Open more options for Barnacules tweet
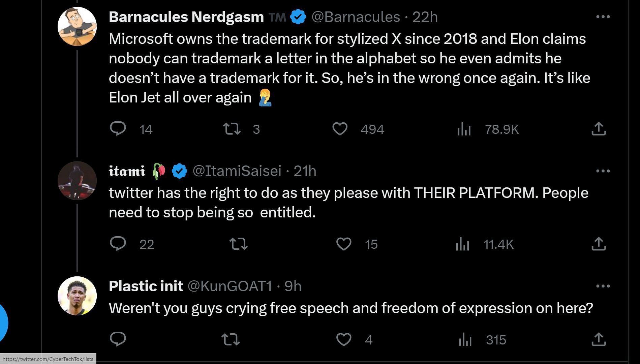640x364 pixels. coord(603,17)
